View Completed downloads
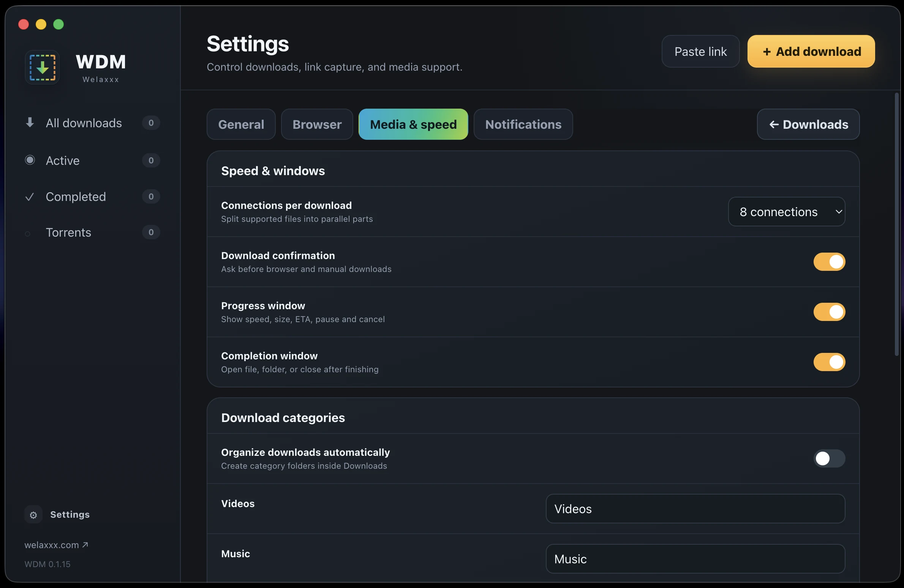Screen dimensions: 904x588 (92, 196)
